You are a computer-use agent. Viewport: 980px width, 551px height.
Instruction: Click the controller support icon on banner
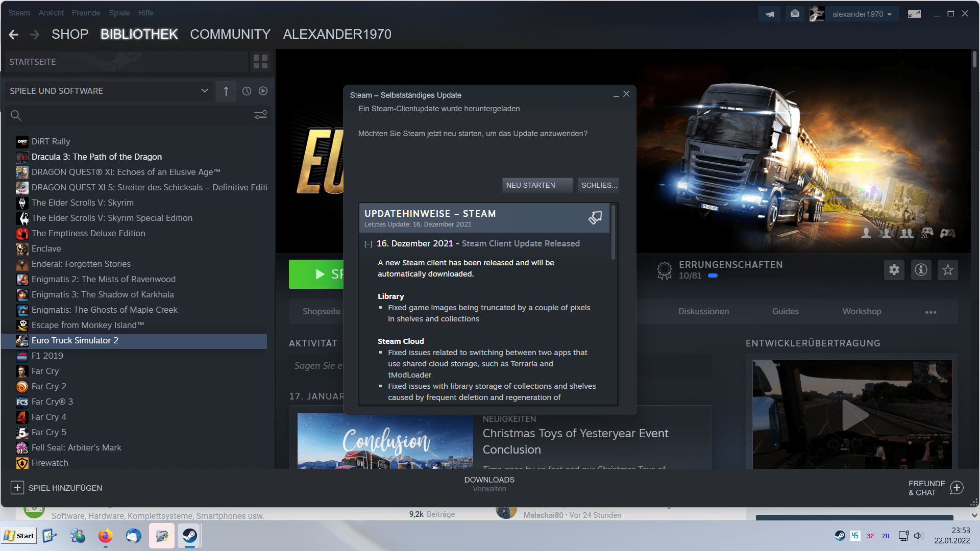coord(948,233)
